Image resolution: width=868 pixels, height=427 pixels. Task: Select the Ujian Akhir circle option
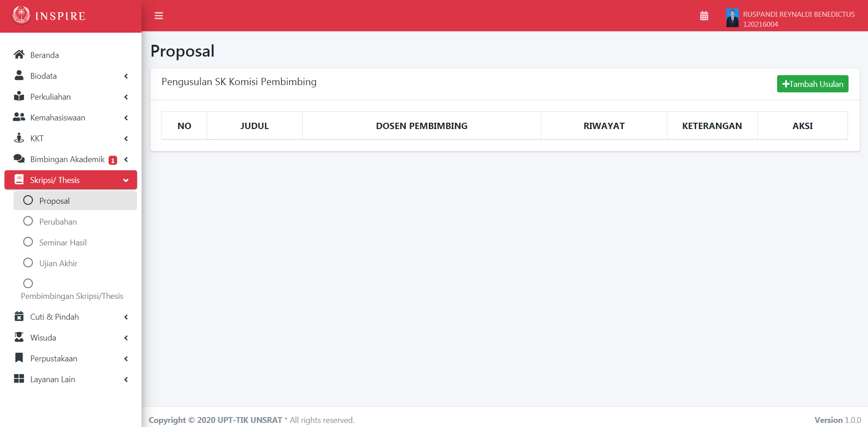[x=28, y=263]
